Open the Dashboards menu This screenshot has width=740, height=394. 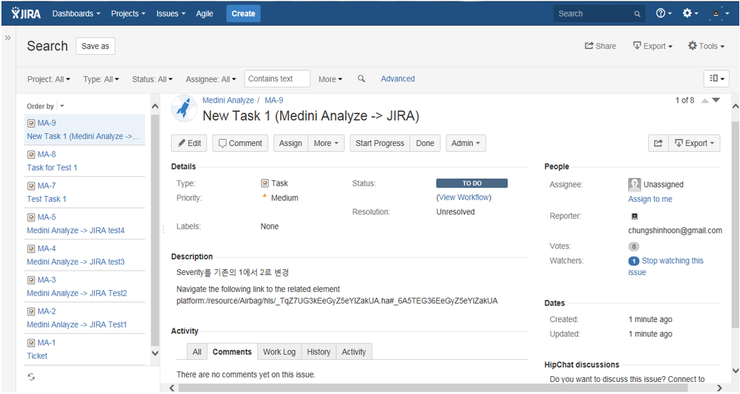[76, 14]
